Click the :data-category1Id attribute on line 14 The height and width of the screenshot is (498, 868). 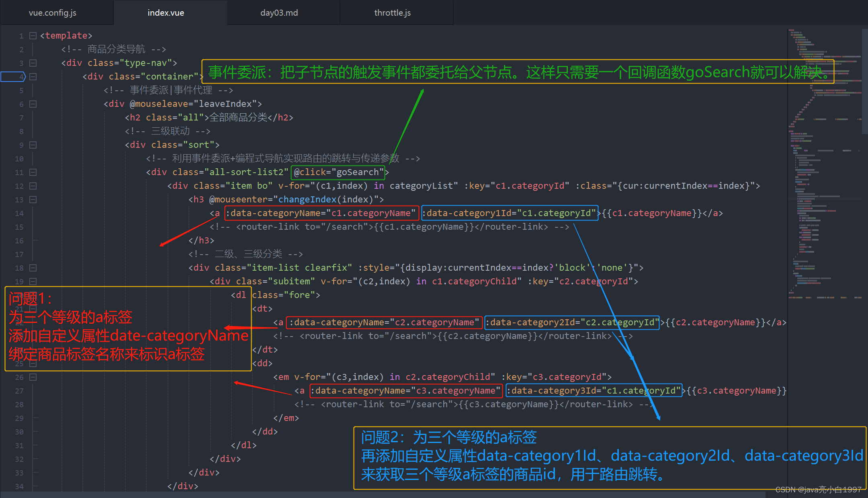tap(510, 213)
